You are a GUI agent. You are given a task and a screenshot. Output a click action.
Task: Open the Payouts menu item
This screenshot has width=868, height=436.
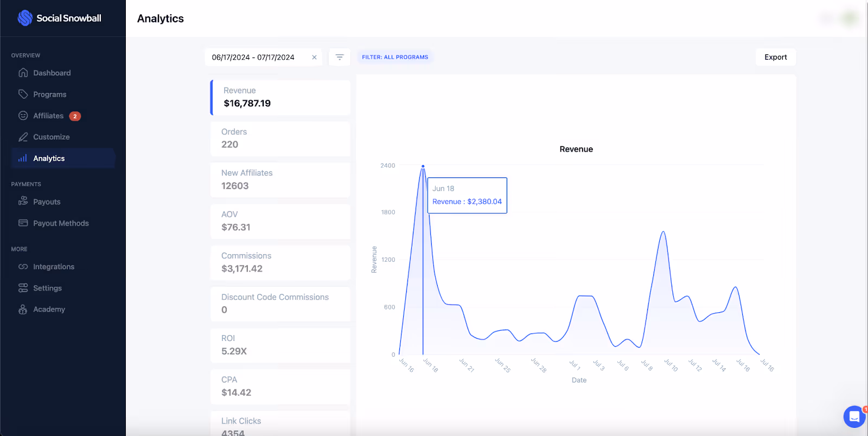47,202
